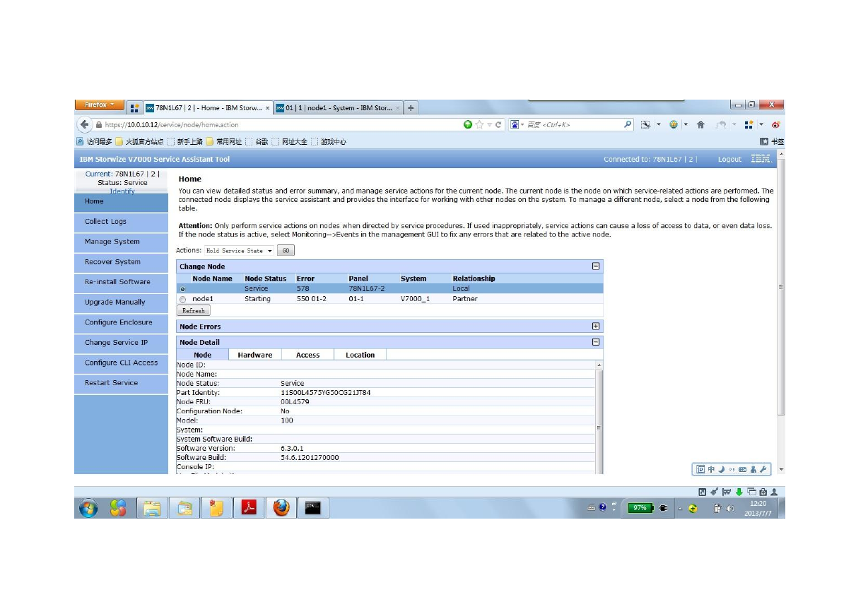
Task: Click the green go arrow in address bar
Action: pos(467,125)
